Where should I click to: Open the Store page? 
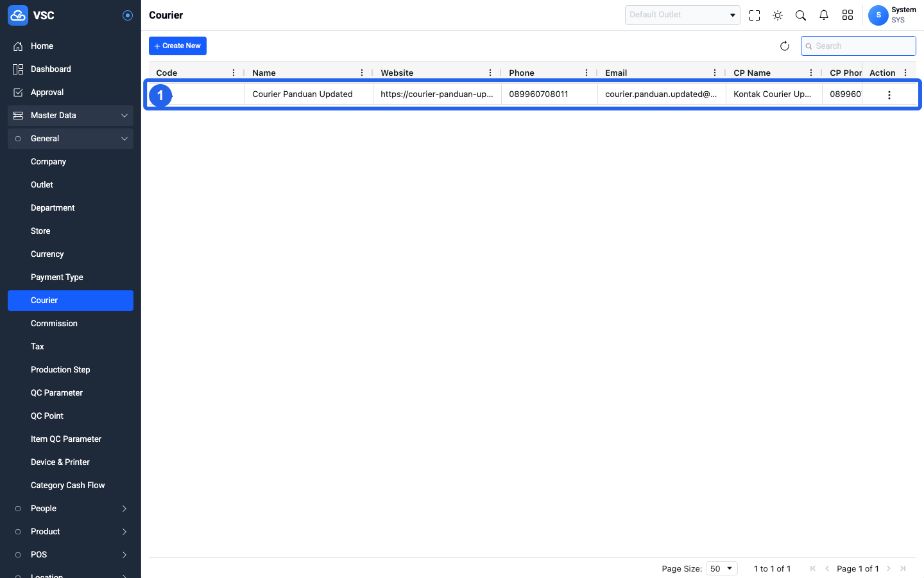point(71,231)
